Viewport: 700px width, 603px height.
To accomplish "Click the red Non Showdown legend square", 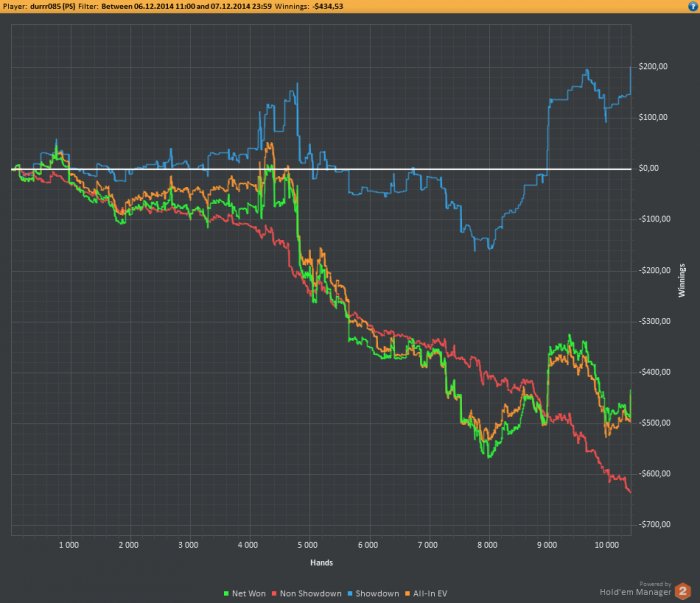I will [x=275, y=594].
